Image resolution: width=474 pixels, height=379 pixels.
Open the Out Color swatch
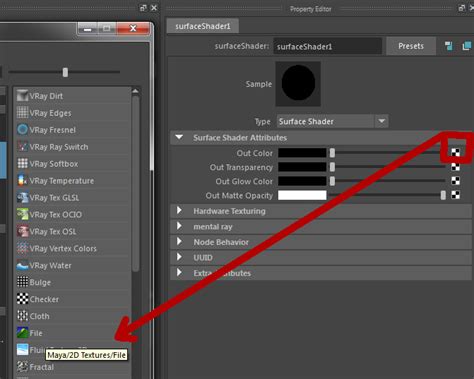302,153
